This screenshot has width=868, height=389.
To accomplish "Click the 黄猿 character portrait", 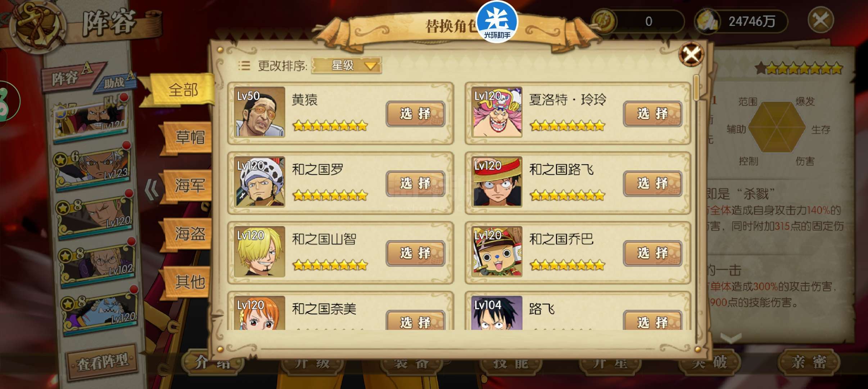I will click(259, 112).
